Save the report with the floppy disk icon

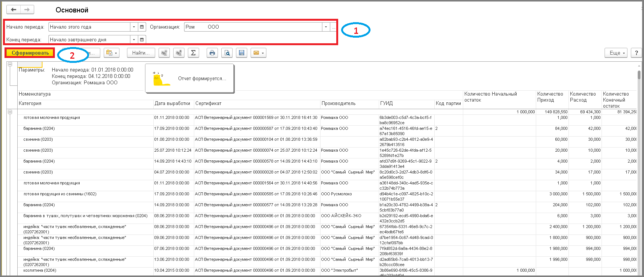click(x=242, y=53)
